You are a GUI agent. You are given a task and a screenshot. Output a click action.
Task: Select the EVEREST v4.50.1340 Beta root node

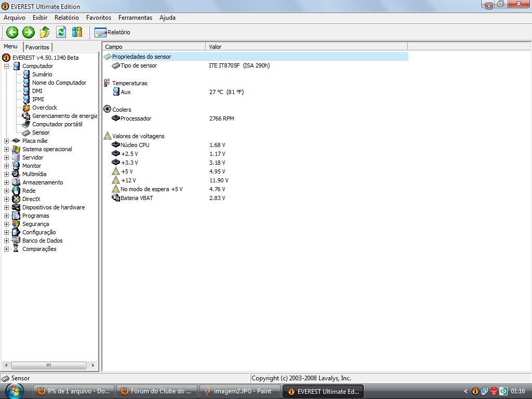point(46,58)
